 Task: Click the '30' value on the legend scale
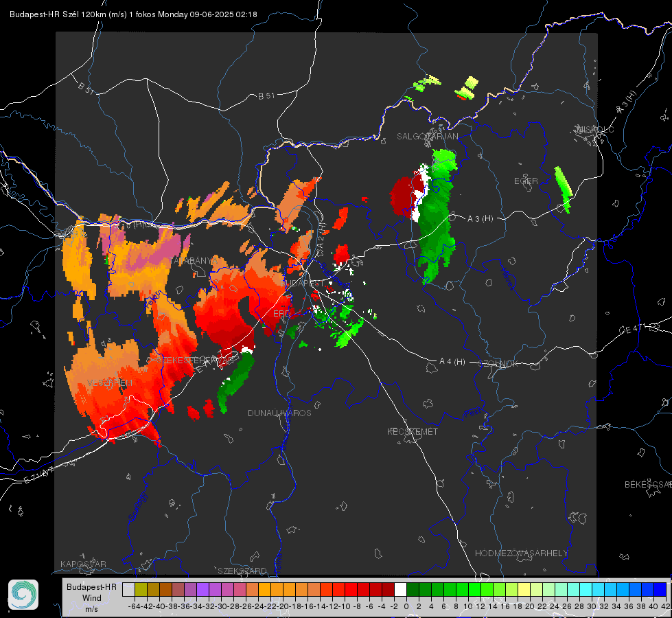592,606
